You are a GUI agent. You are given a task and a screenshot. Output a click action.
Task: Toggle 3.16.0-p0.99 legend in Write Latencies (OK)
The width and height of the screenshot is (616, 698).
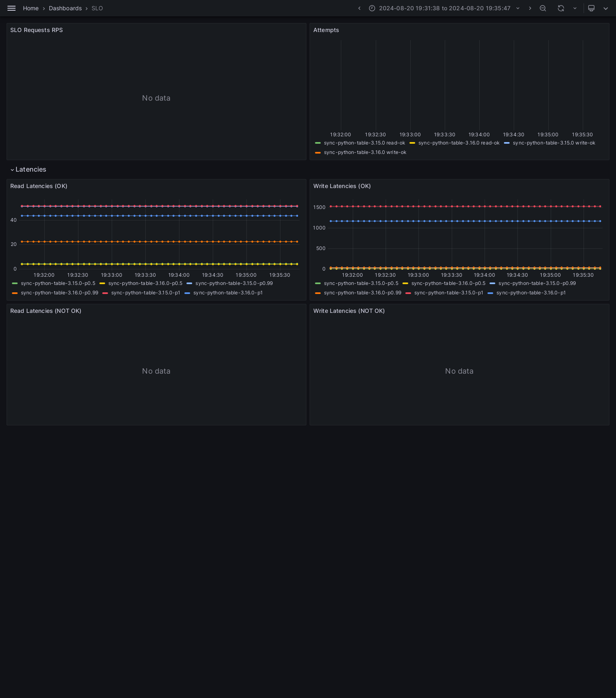[363, 293]
